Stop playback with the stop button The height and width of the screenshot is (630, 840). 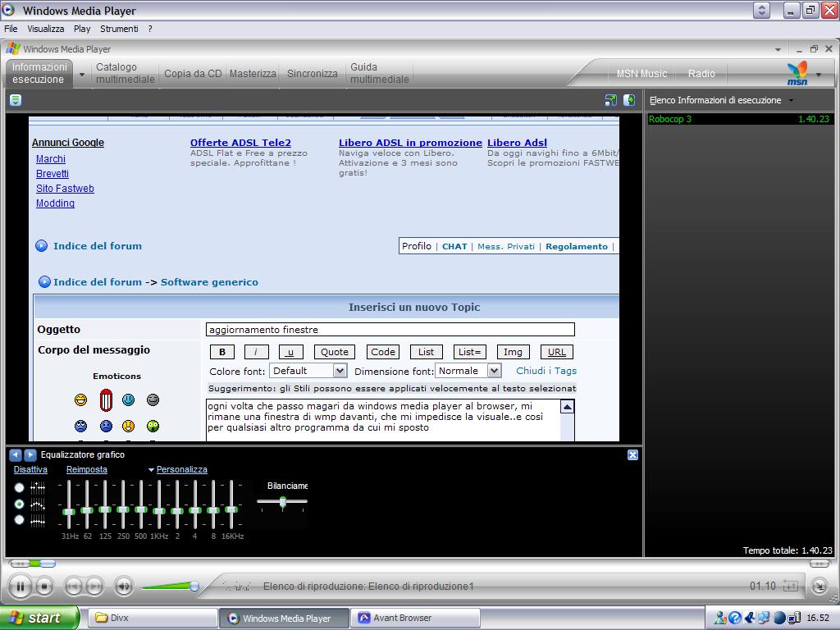coord(44,587)
